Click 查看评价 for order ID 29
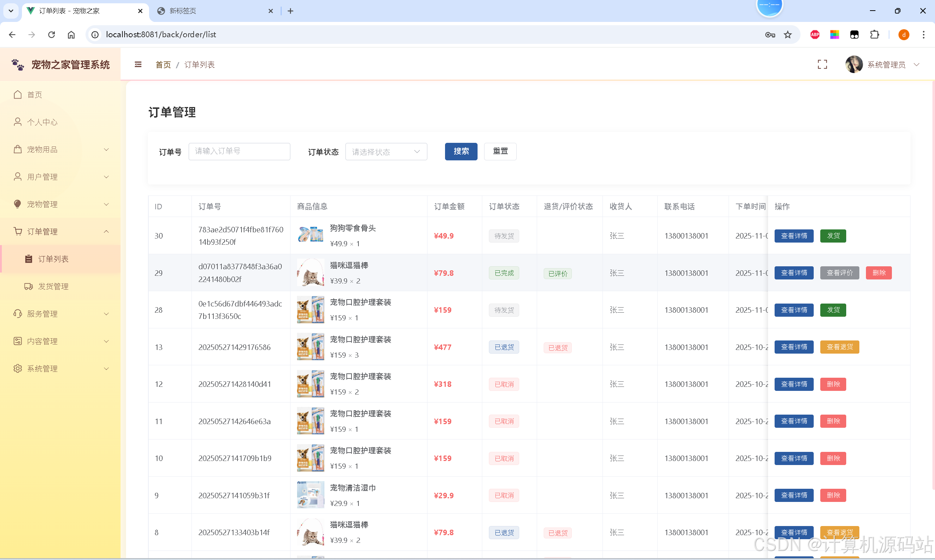 pos(840,273)
